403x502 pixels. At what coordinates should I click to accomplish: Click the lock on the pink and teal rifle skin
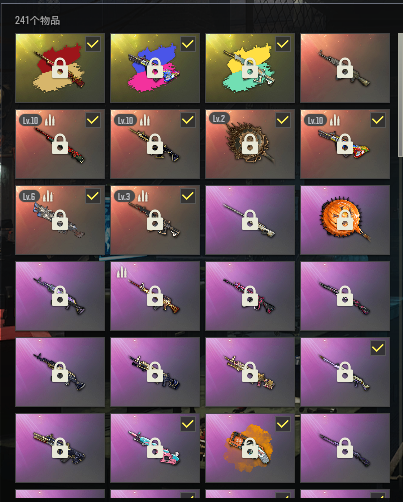pyautogui.click(x=155, y=448)
